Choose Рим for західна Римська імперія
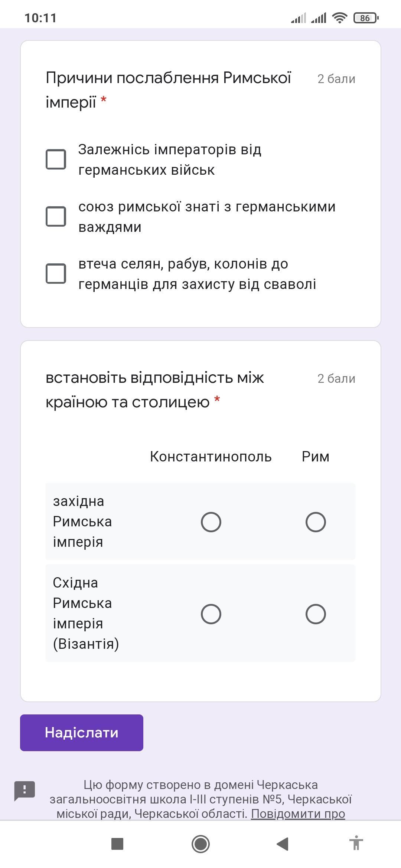Viewport: 401px width, 868px height. coord(316,522)
